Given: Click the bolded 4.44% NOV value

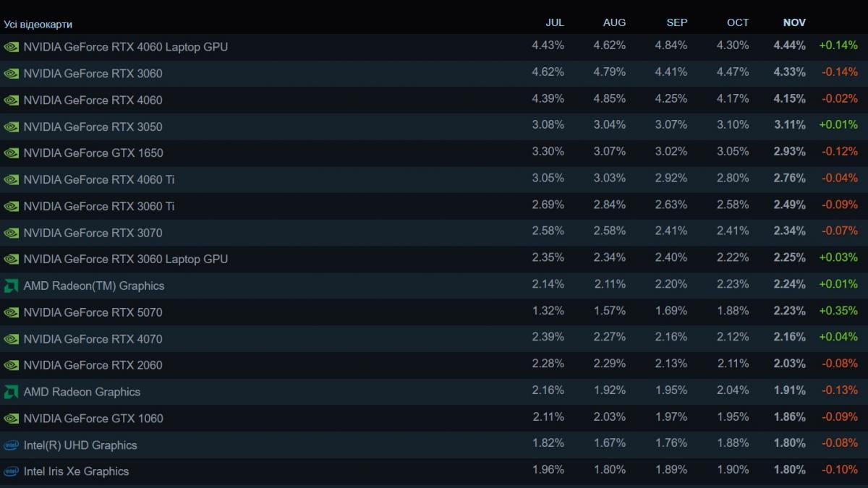Looking at the screenshot, I should (x=793, y=46).
